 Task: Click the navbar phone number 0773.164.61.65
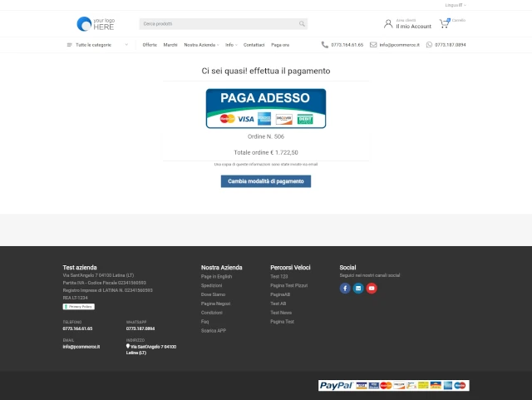coord(347,45)
